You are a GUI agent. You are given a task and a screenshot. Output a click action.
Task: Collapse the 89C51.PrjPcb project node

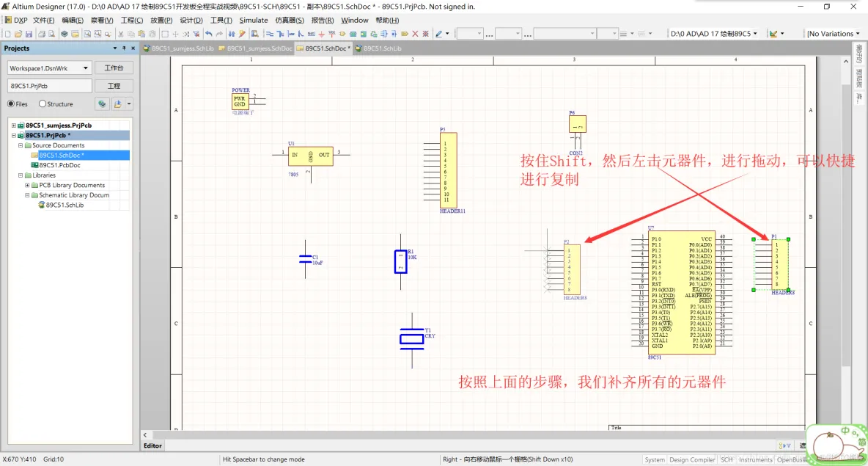pos(14,135)
